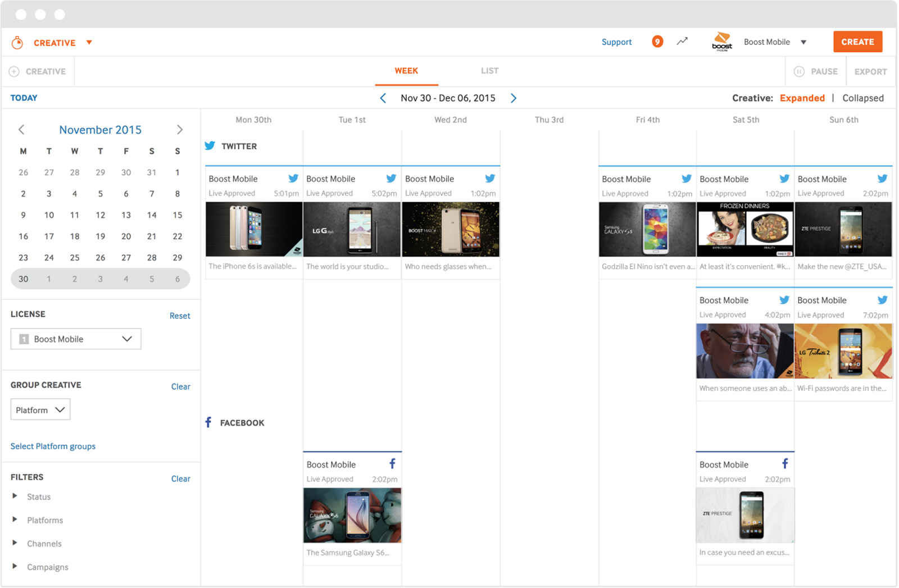Open the LG G Stylo post thumbnail

click(x=352, y=229)
